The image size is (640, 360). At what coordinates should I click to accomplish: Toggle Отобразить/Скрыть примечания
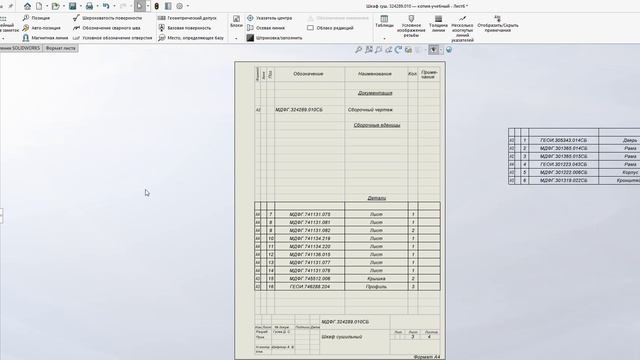(498, 24)
